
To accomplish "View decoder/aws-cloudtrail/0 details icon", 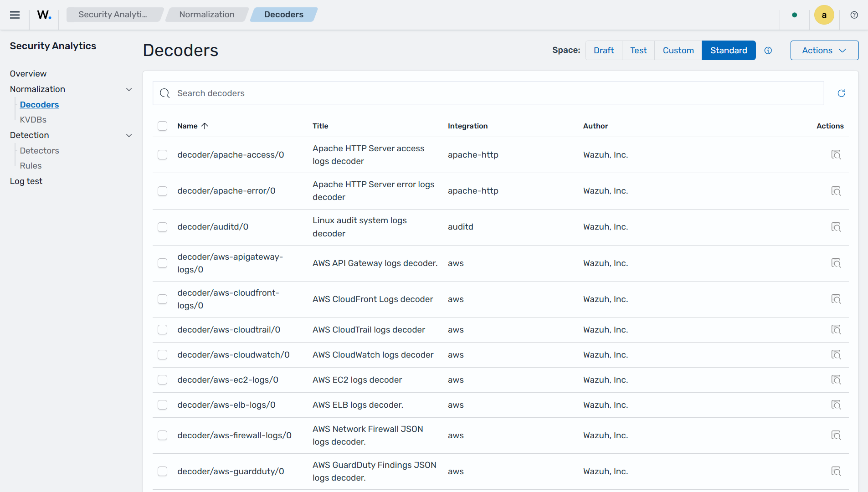I will point(836,330).
